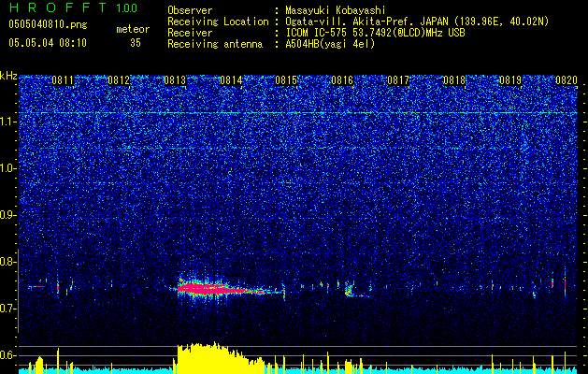Click the 1.1 frequency axis label

point(7,122)
